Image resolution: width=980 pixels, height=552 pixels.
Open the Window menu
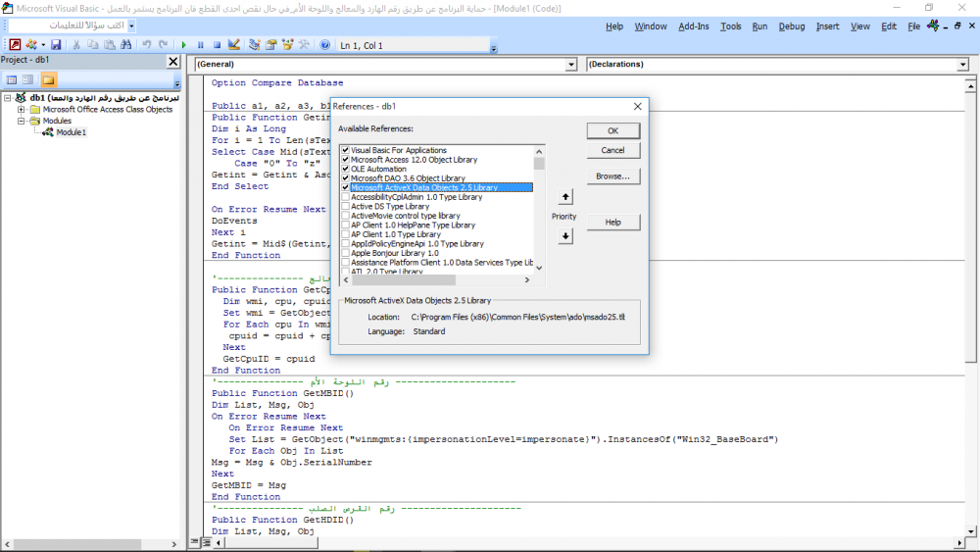[x=651, y=26]
